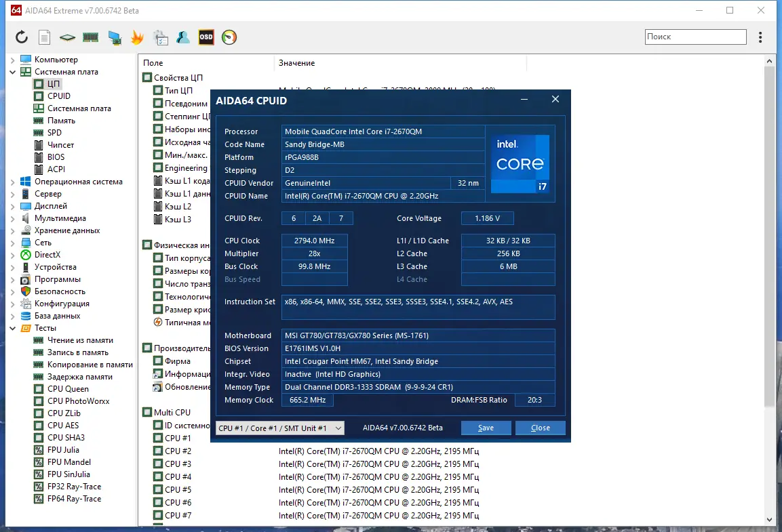Open the CPU core selector dropdown

[280, 428]
